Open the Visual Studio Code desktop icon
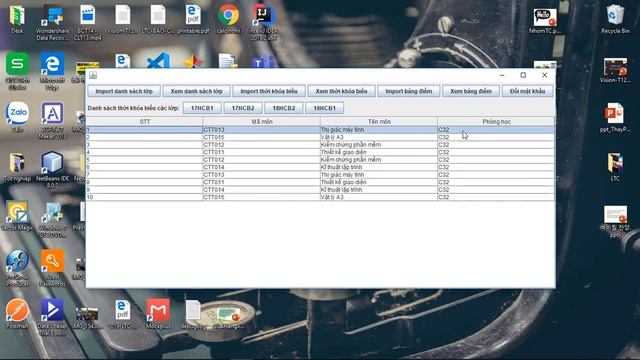Viewport: 640px width, 360px height. click(158, 61)
